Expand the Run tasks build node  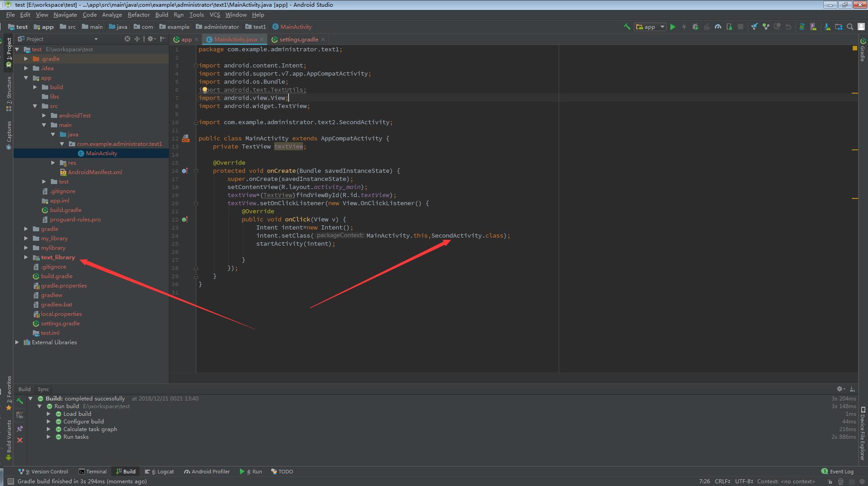pyautogui.click(x=49, y=436)
